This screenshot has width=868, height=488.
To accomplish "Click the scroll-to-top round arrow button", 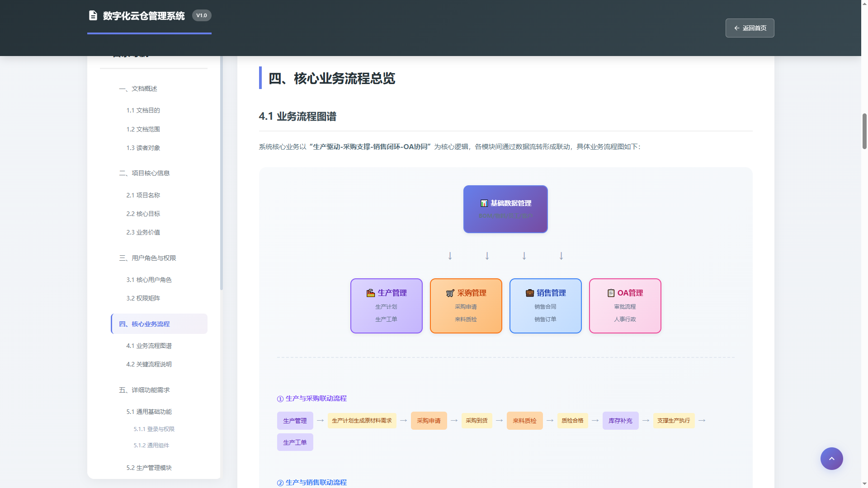I will coord(831,459).
